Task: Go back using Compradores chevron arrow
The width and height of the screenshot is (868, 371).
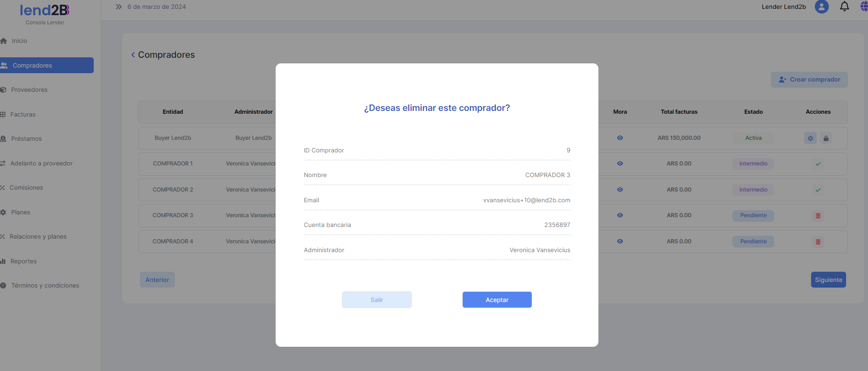Action: click(x=133, y=55)
